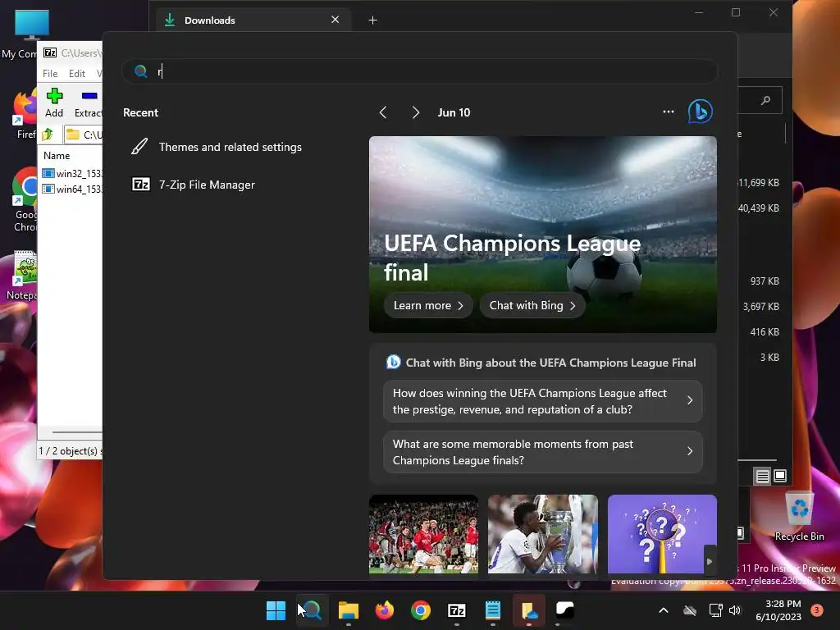Click the Name column header in 7-Zip

(x=57, y=156)
